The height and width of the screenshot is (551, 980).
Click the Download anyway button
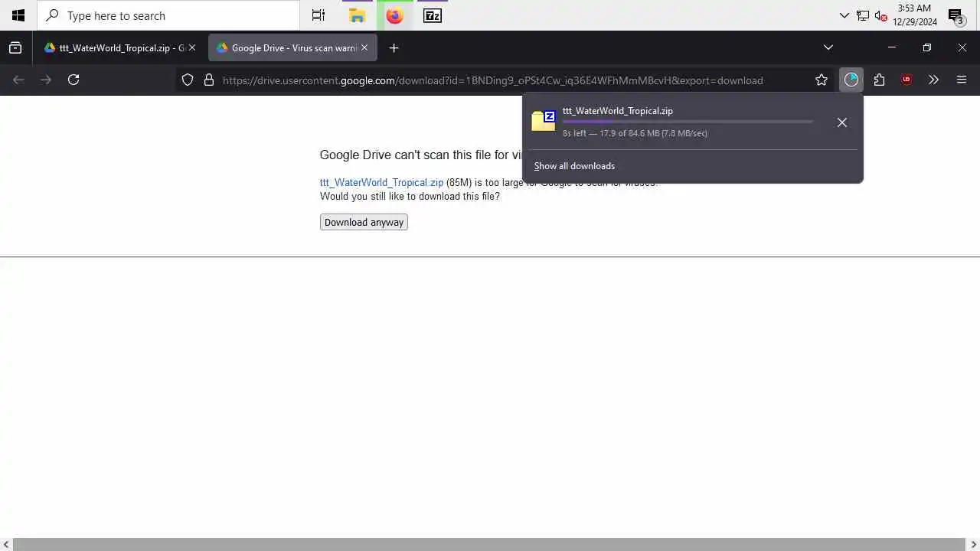tap(364, 222)
